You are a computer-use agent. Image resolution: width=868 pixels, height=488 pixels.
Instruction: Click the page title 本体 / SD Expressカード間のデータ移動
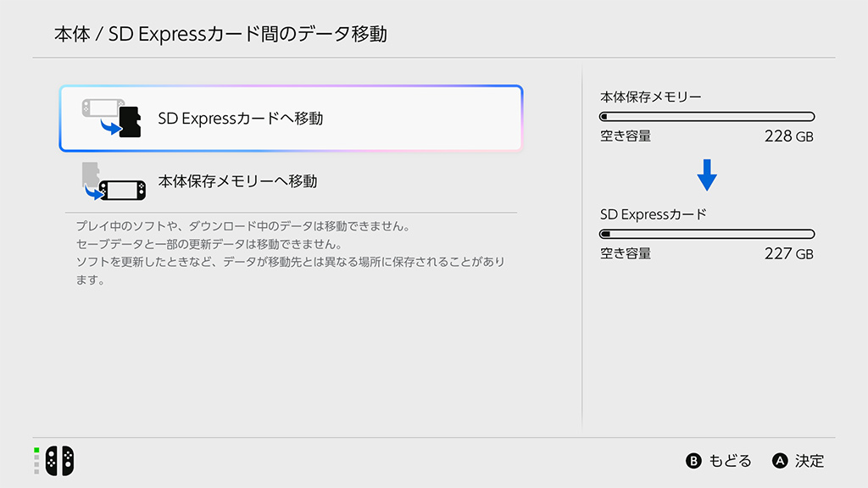[x=220, y=35]
